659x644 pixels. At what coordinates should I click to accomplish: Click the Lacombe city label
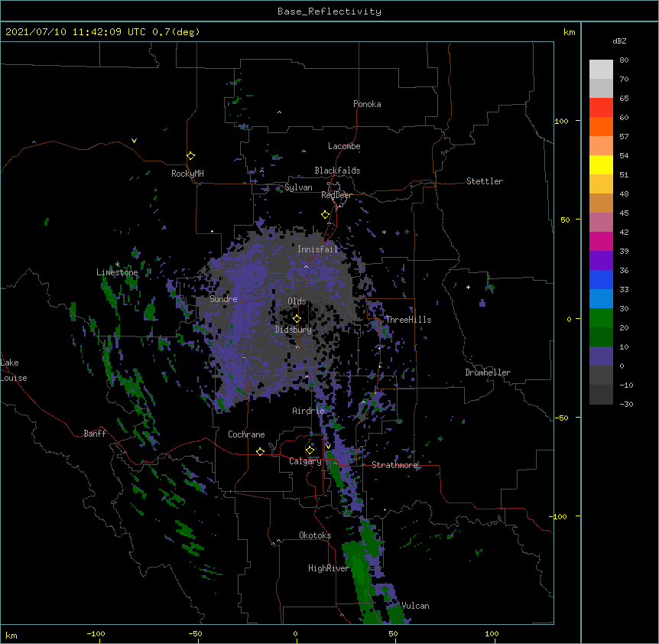[344, 146]
